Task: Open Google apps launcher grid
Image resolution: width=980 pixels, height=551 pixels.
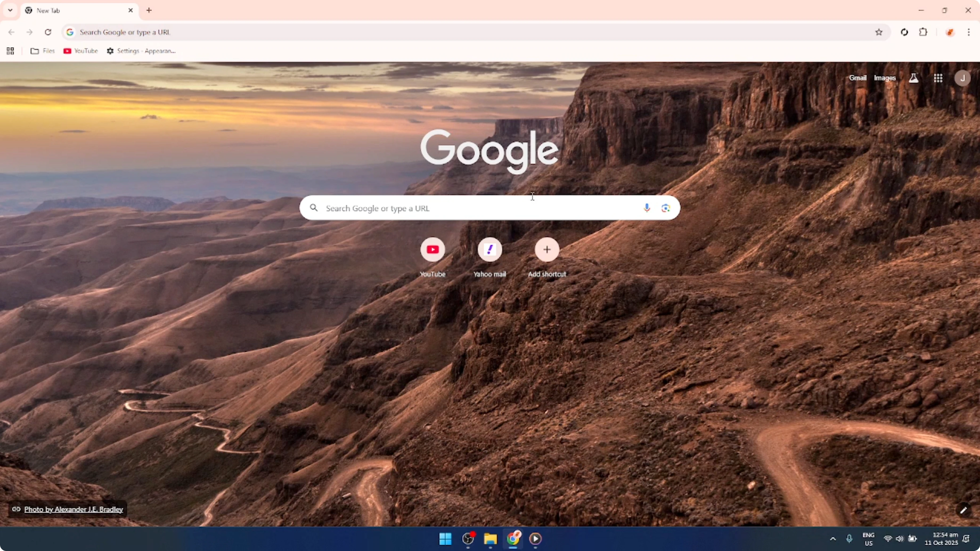Action: coord(938,78)
